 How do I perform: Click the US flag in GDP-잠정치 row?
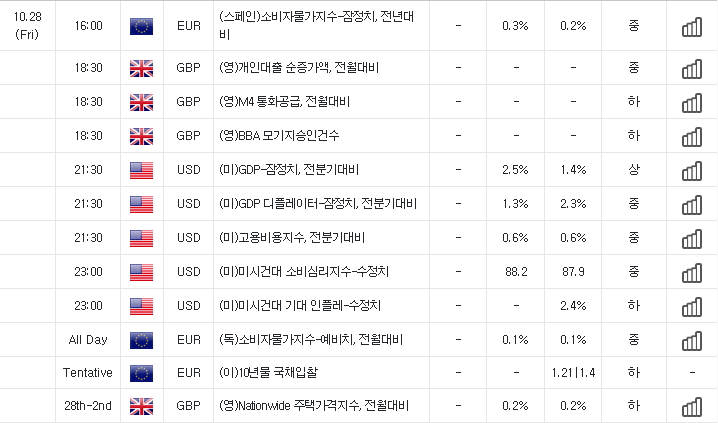[141, 170]
